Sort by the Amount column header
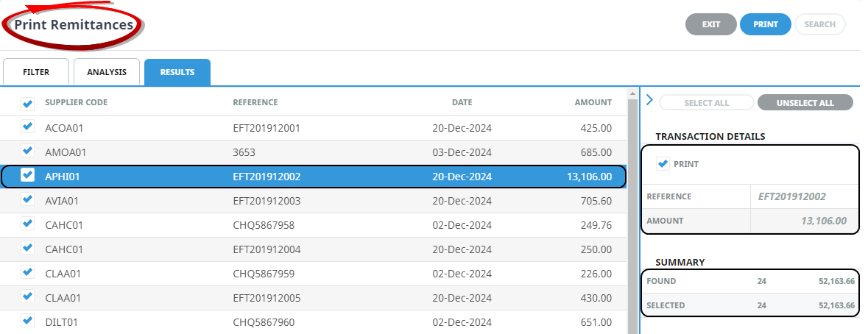 pyautogui.click(x=593, y=102)
